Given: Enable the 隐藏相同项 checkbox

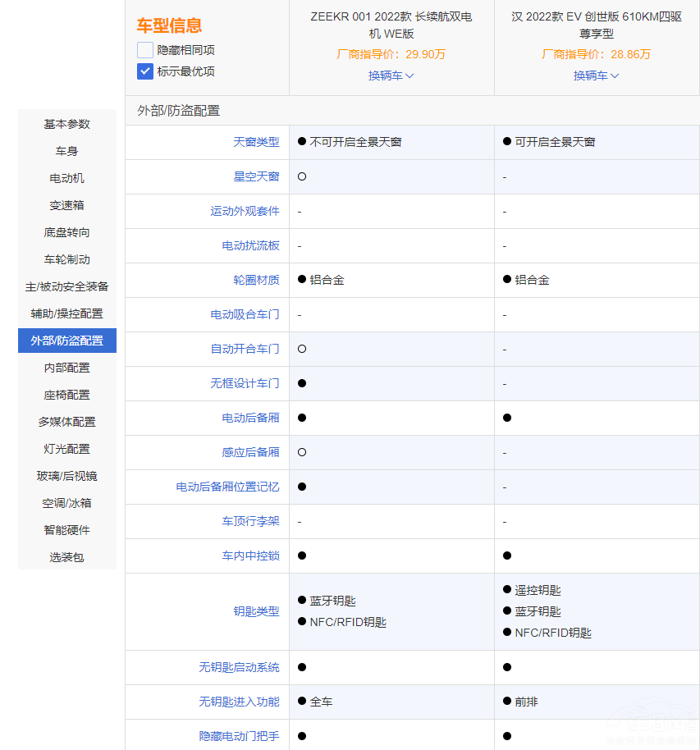Looking at the screenshot, I should coord(144,51).
